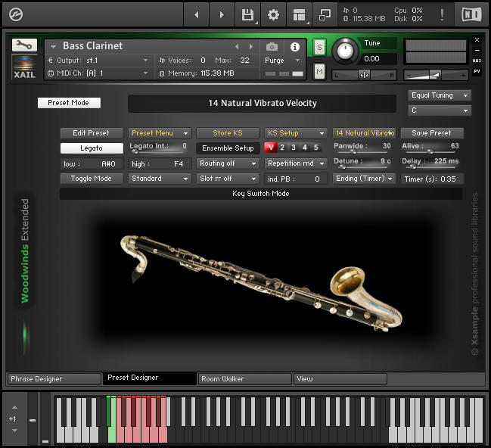The image size is (491, 448).
Task: Click the Timer (s) value field
Action: (432, 179)
